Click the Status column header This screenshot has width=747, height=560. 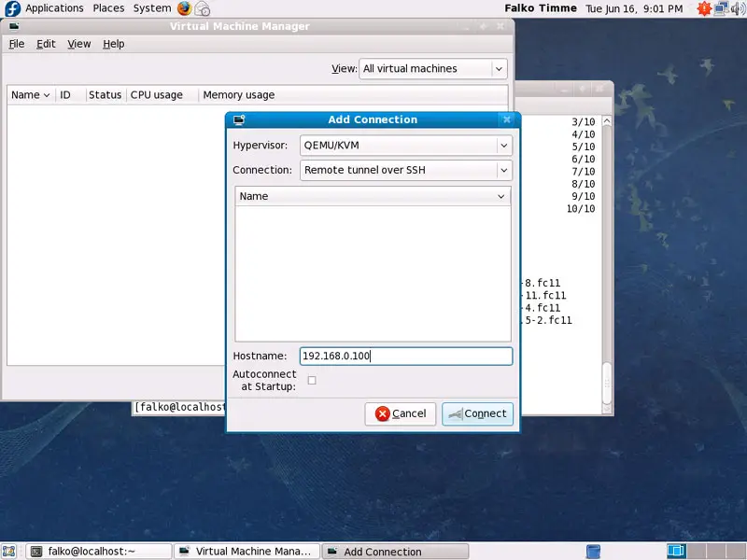pos(105,95)
